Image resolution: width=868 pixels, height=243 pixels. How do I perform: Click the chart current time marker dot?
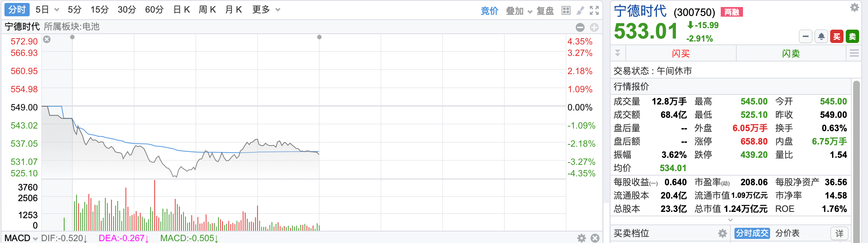[319, 37]
